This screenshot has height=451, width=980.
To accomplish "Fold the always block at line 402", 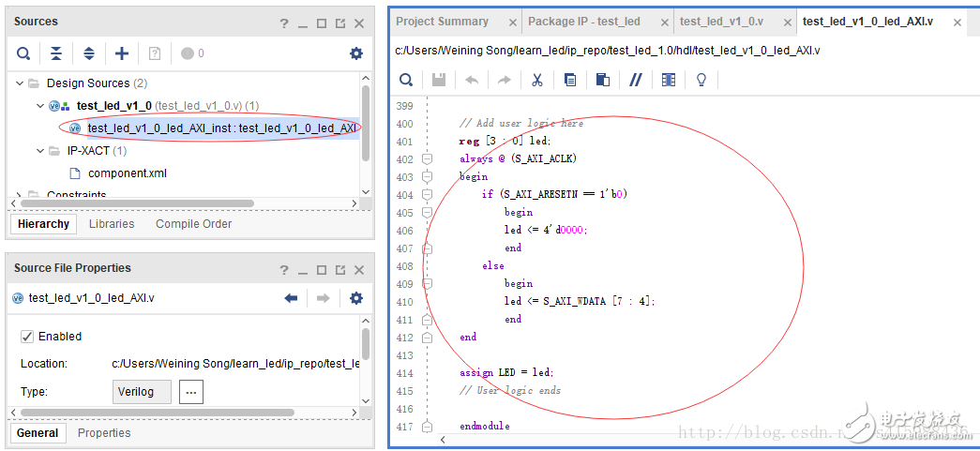I will point(427,159).
